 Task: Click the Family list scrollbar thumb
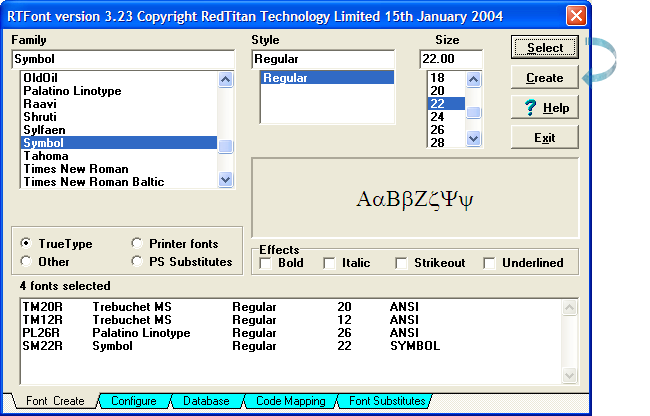tap(226, 146)
